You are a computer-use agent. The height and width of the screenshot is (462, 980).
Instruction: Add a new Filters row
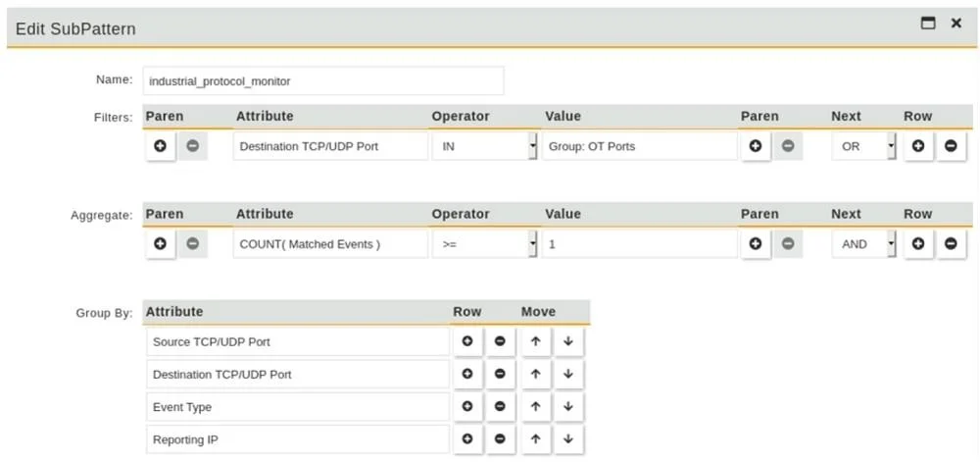click(x=917, y=146)
